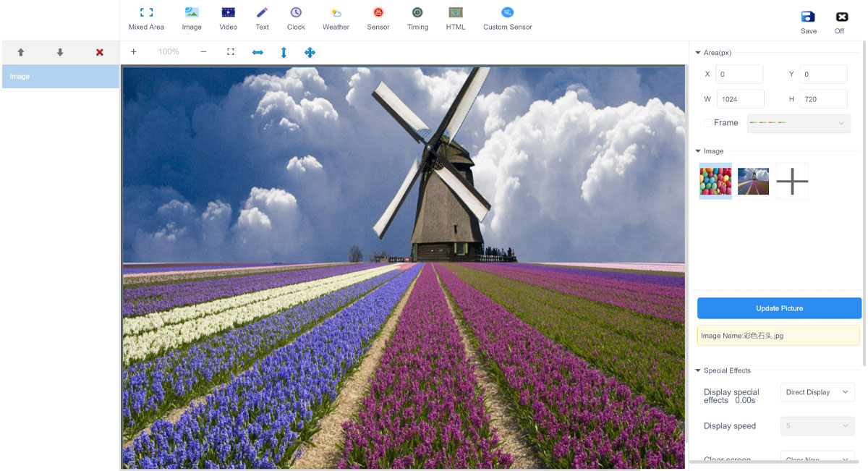Select the Image layer in list

click(60, 77)
